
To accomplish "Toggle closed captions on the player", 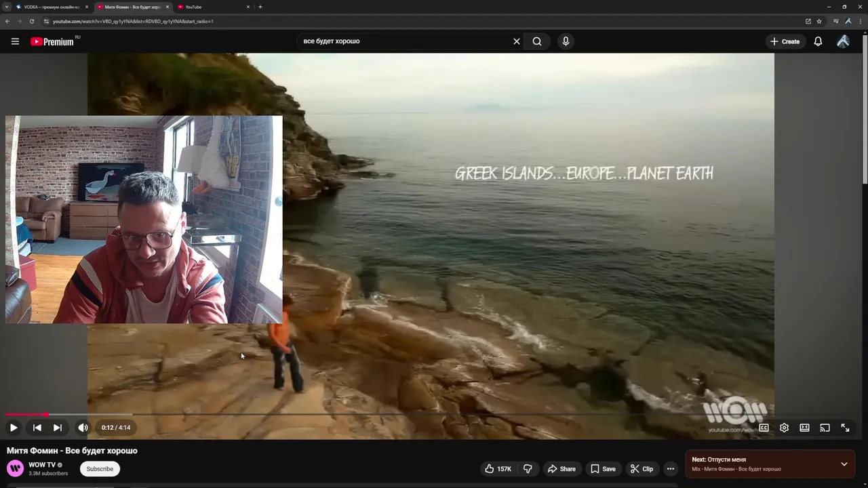I will click(764, 428).
